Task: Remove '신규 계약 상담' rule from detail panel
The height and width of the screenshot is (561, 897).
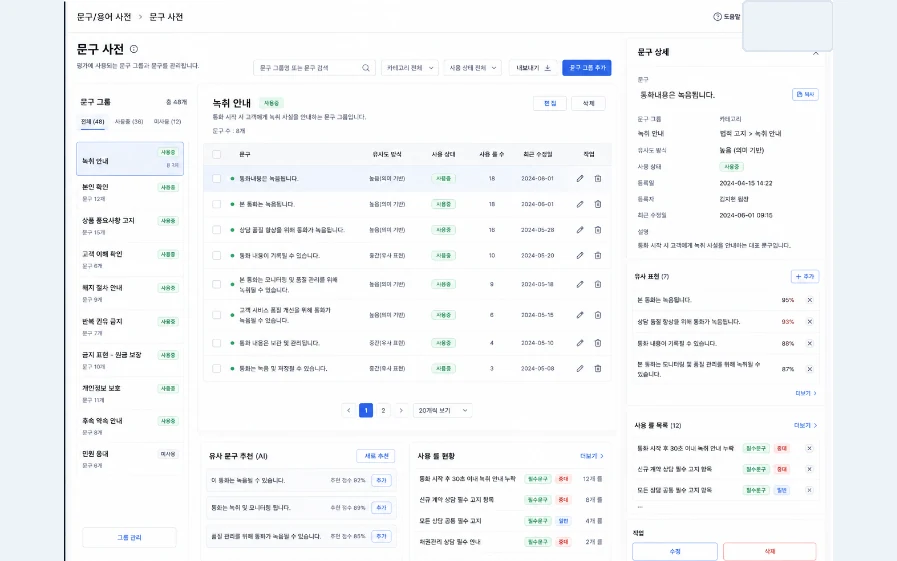Action: (x=809, y=470)
